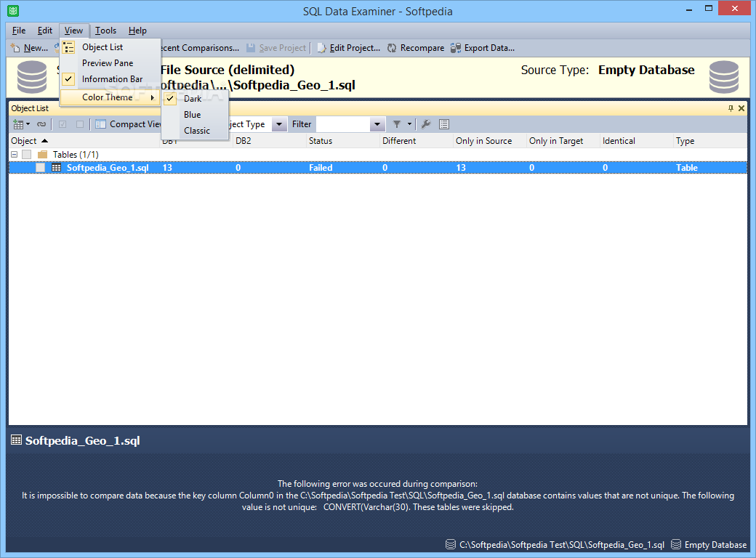Choose Object List from View menu
Viewport: 756px width, 558px height.
(x=110, y=47)
